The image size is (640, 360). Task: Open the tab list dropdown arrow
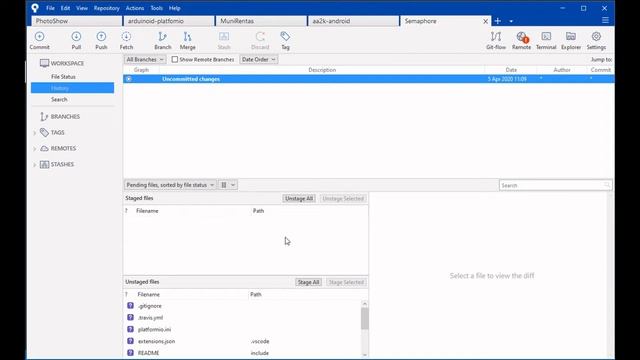tap(511, 21)
